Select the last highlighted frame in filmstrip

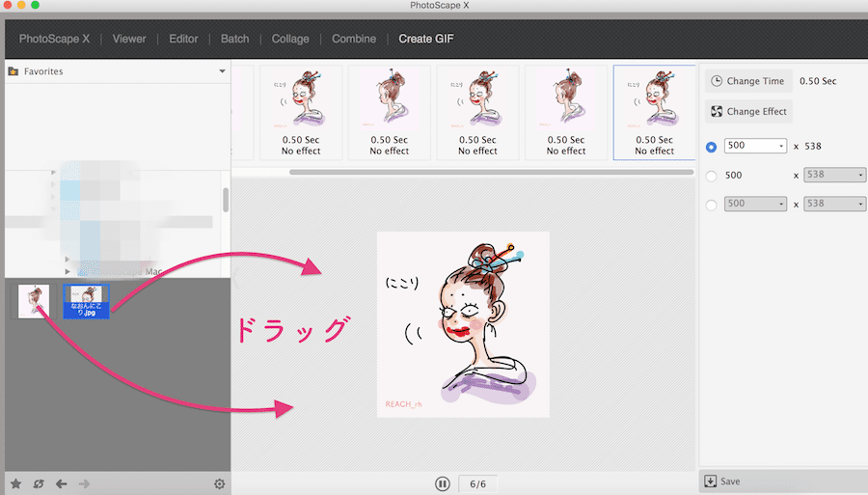654,112
